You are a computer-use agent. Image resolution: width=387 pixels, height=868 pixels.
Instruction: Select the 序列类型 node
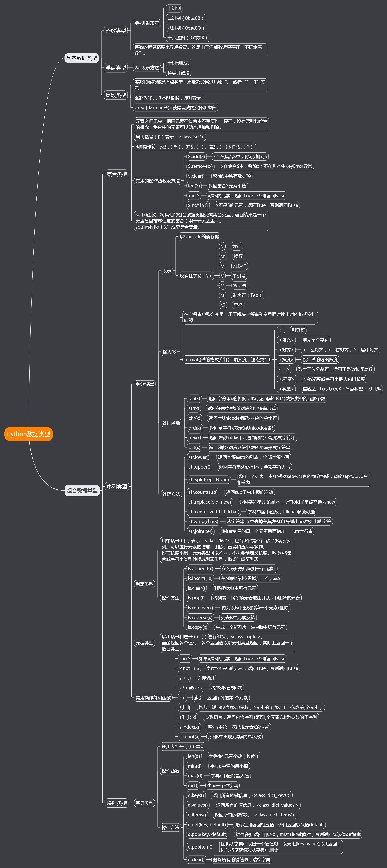(x=117, y=487)
